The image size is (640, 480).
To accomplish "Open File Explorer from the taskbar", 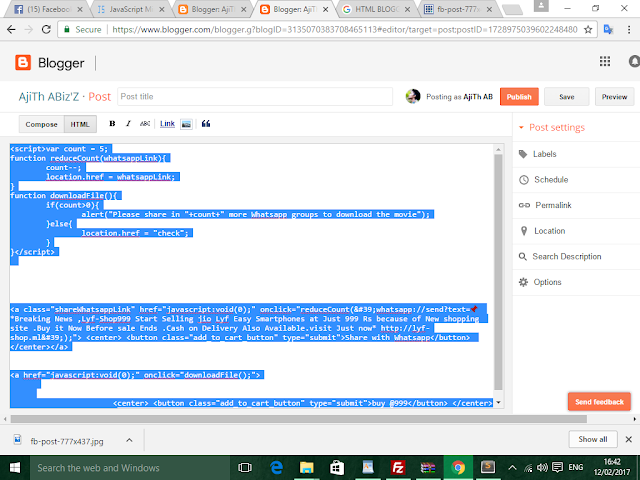I will coord(306,468).
